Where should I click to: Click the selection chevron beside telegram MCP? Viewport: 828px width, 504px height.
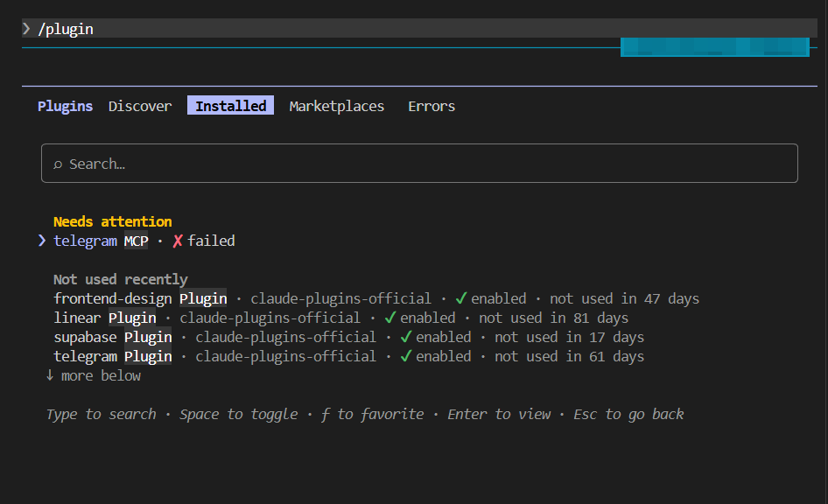click(x=42, y=241)
